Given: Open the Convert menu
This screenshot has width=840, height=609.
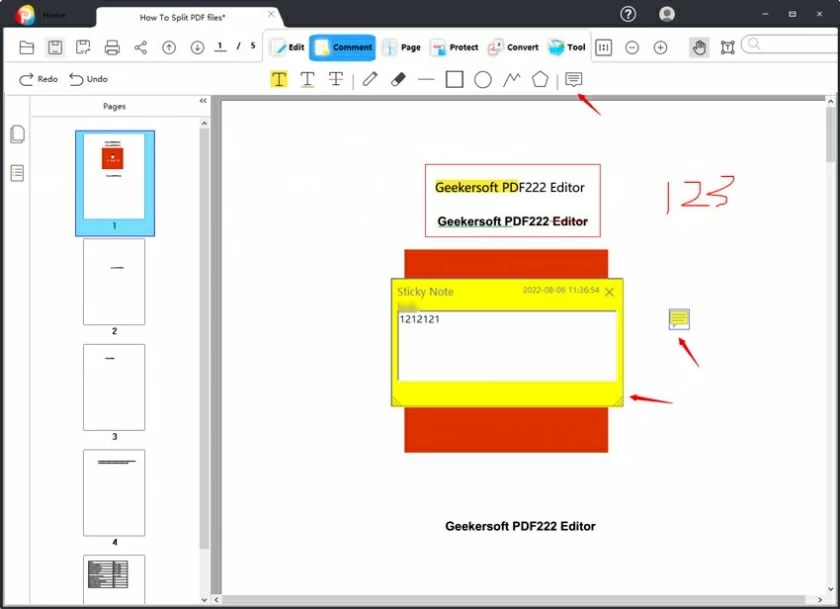Looking at the screenshot, I should [x=513, y=47].
